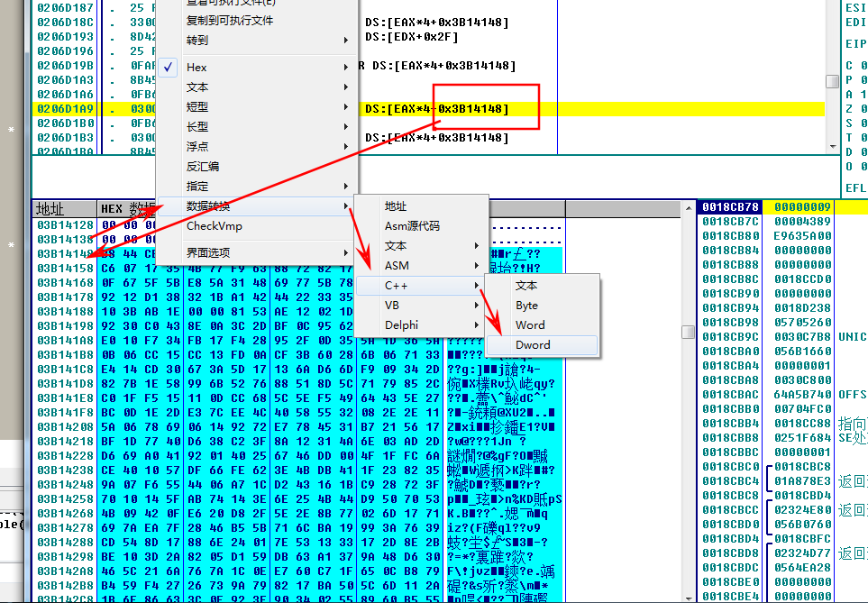Select dump row address 03B14188

point(65,311)
